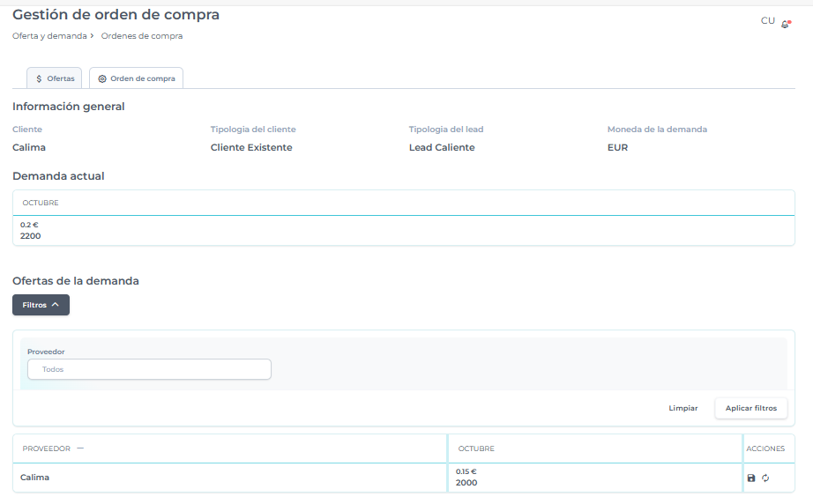Open Ordenes de compra breadcrumb link

click(142, 36)
